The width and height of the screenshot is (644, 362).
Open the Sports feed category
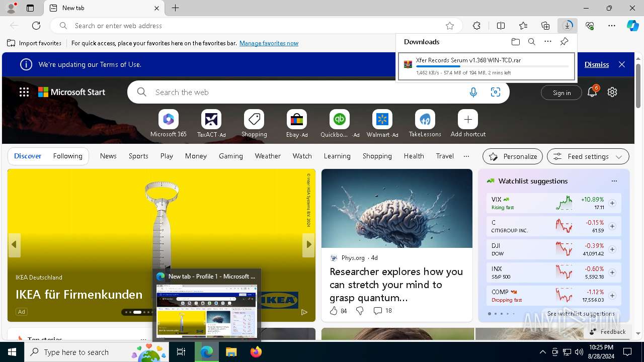[138, 156]
